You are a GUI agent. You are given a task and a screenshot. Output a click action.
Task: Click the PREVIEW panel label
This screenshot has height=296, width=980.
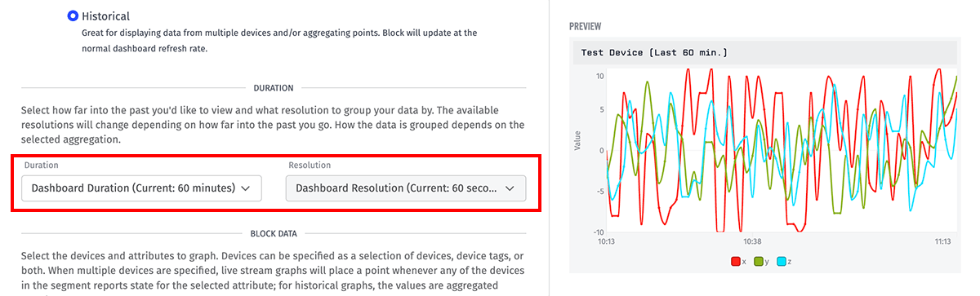pos(585,26)
